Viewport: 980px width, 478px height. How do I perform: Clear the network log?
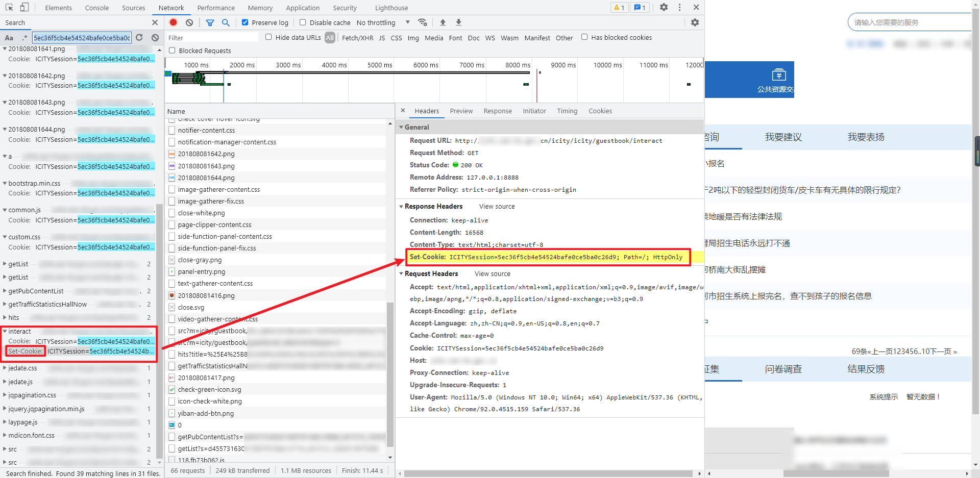click(189, 22)
